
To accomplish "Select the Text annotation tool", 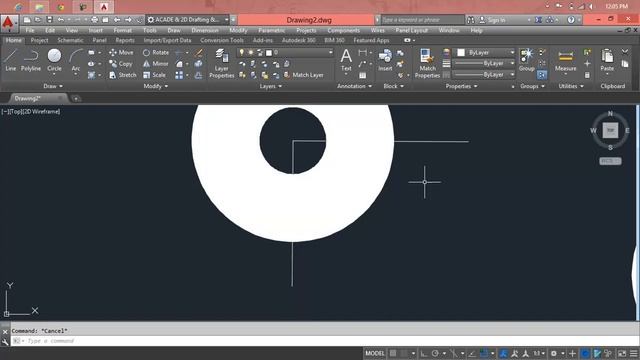I will (346, 60).
